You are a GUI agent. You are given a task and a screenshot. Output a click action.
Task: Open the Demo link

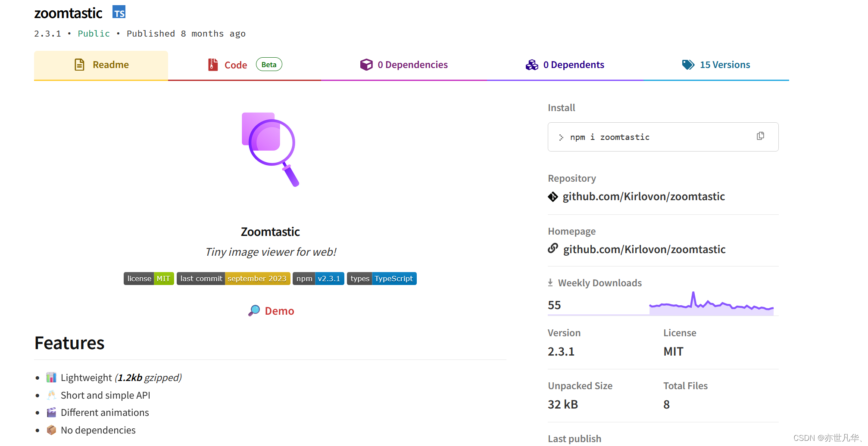point(279,311)
